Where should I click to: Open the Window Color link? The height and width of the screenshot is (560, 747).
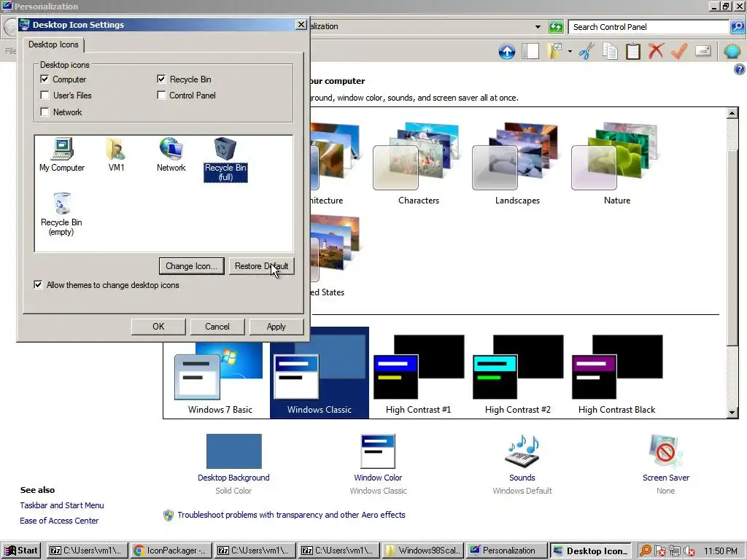tap(378, 478)
